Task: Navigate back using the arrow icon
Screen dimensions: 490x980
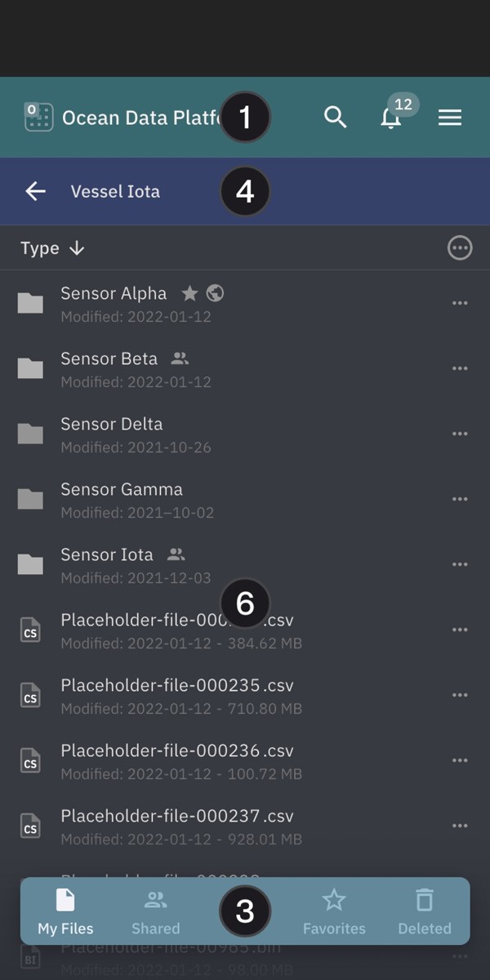Action: 35,191
